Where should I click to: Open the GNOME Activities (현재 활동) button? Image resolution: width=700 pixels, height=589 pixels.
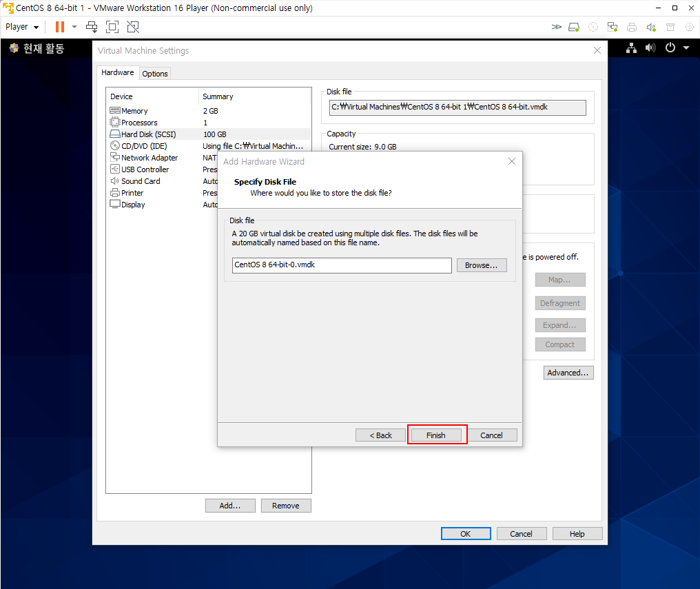(x=37, y=48)
